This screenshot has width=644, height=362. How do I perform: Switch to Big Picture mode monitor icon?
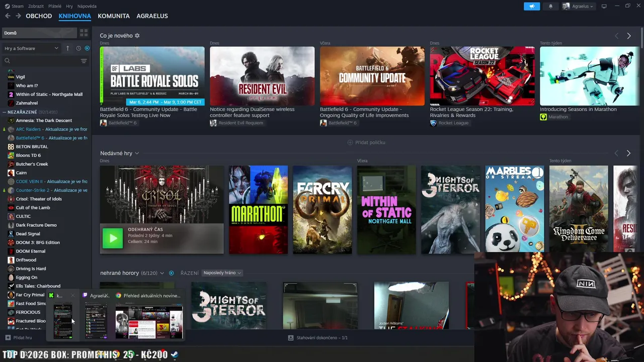click(x=604, y=6)
